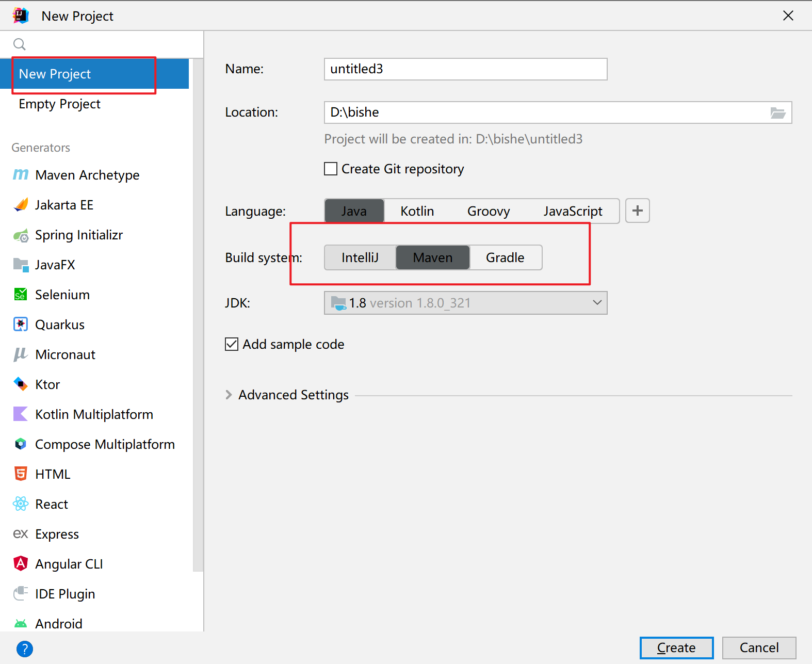Open the Selenium generator entry
812x664 pixels.
(x=94, y=295)
